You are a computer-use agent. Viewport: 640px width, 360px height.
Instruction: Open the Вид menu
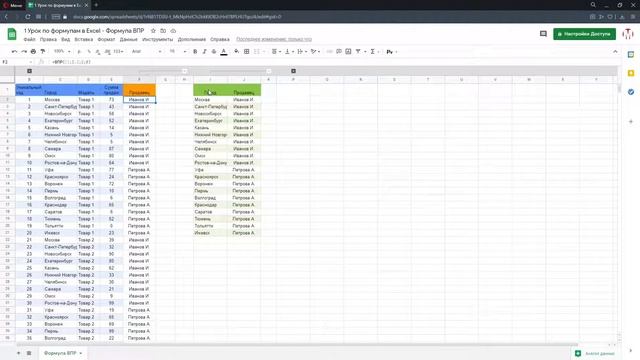click(65, 40)
